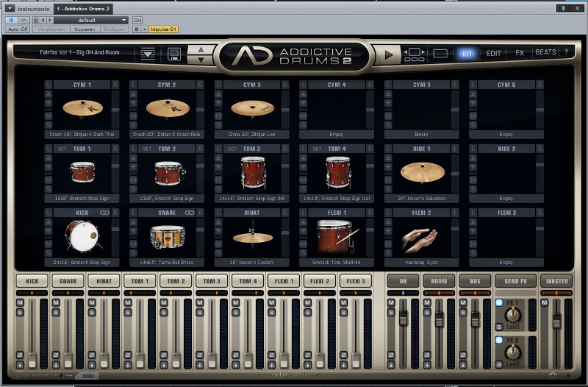Click the FLEXI 1 shell hit image
The width and height of the screenshot is (588, 387).
click(x=337, y=237)
